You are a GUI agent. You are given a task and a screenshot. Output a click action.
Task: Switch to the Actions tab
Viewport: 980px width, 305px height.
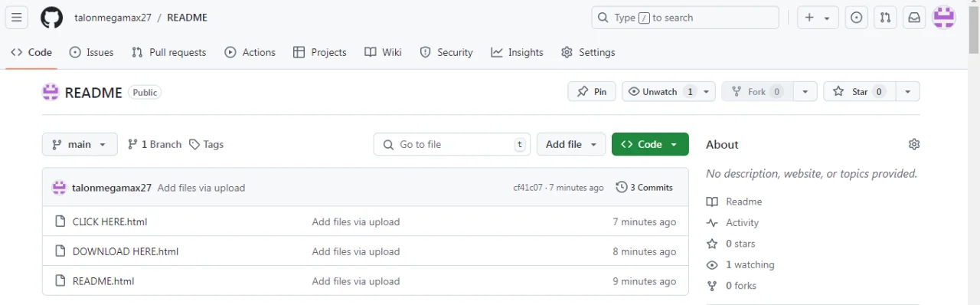click(x=250, y=52)
